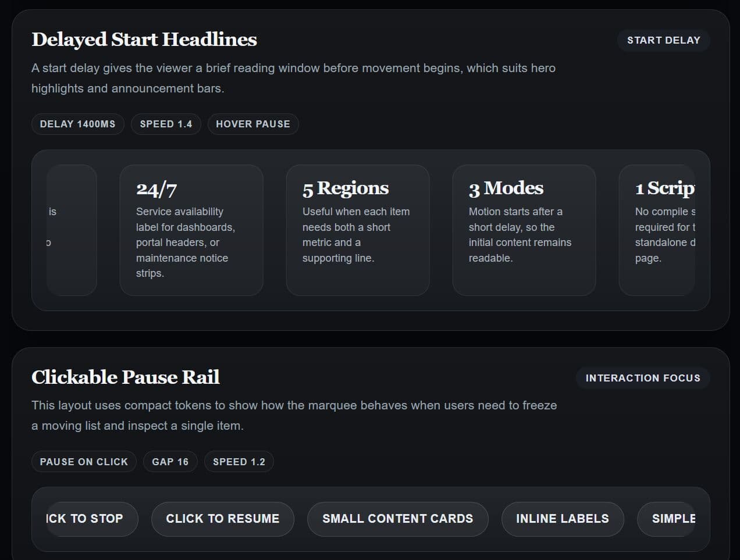Viewport: 740px width, 560px height.
Task: Click the Clickable Pause Rail heading
Action: [x=125, y=377]
